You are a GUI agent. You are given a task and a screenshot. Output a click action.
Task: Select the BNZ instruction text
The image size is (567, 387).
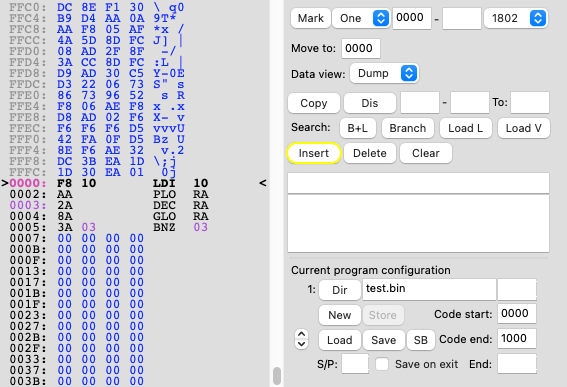point(164,227)
